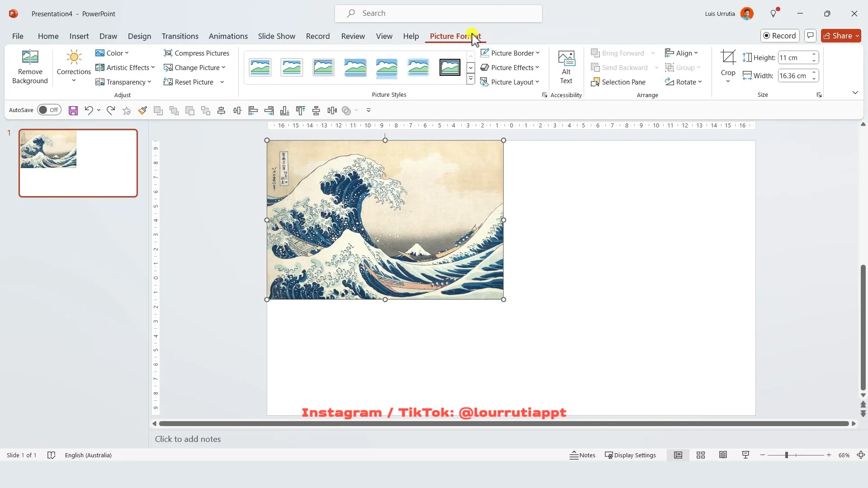The image size is (868, 488).
Task: Switch to Normal view icon
Action: (678, 455)
